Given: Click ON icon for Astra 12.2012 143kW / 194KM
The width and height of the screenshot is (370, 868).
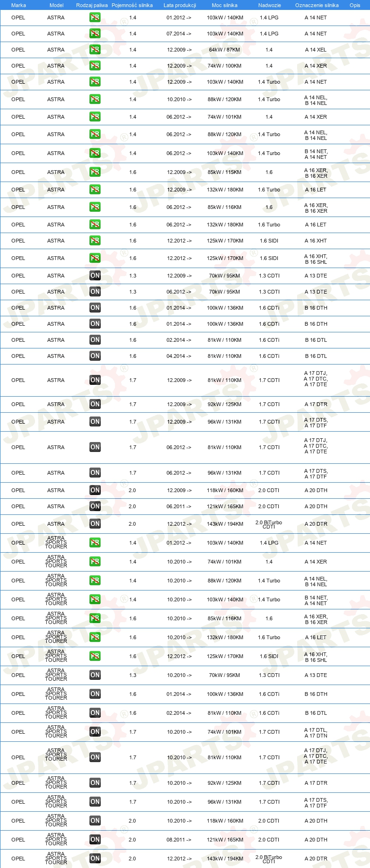Looking at the screenshot, I should [x=95, y=524].
